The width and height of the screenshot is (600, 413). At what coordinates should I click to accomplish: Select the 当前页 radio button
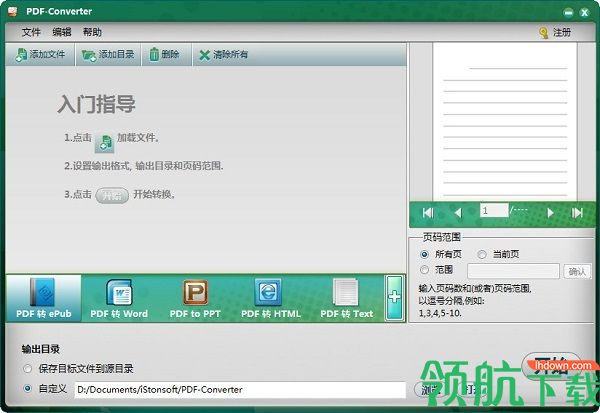(x=482, y=254)
